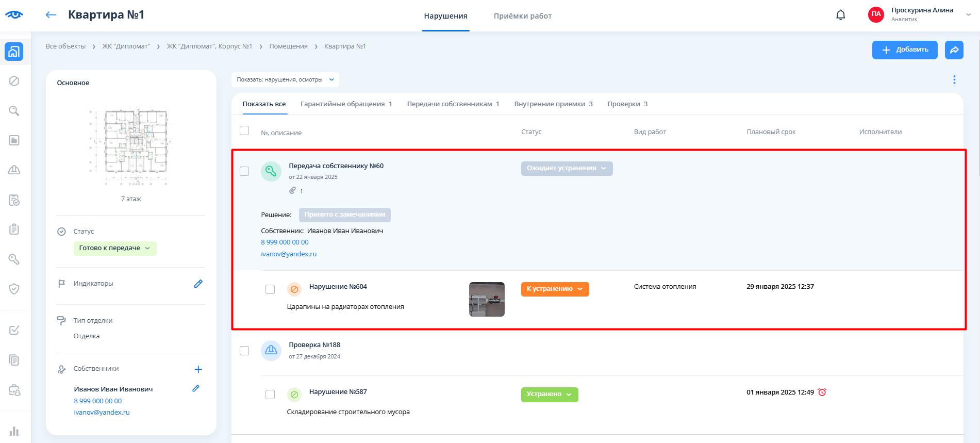Select the checkbox for Передача собственнику №60
980x443 pixels.
(244, 171)
